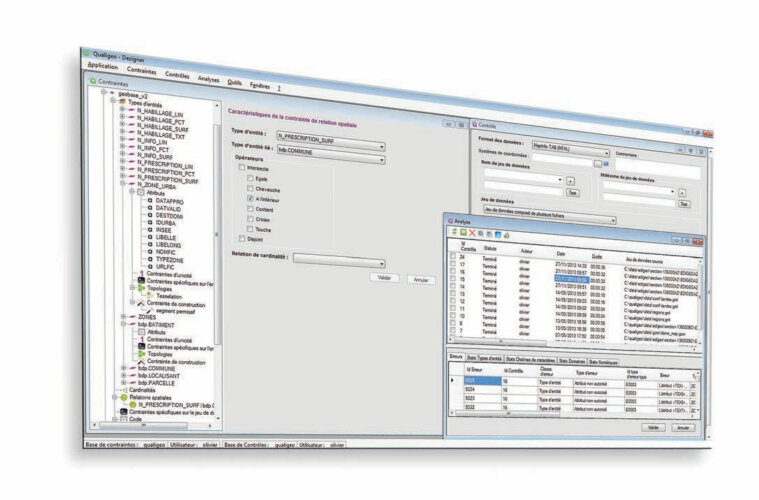Click the Qualigeo logo in the Contrôle title bar
Image resolution: width=759 pixels, height=500 pixels.
tap(475, 124)
